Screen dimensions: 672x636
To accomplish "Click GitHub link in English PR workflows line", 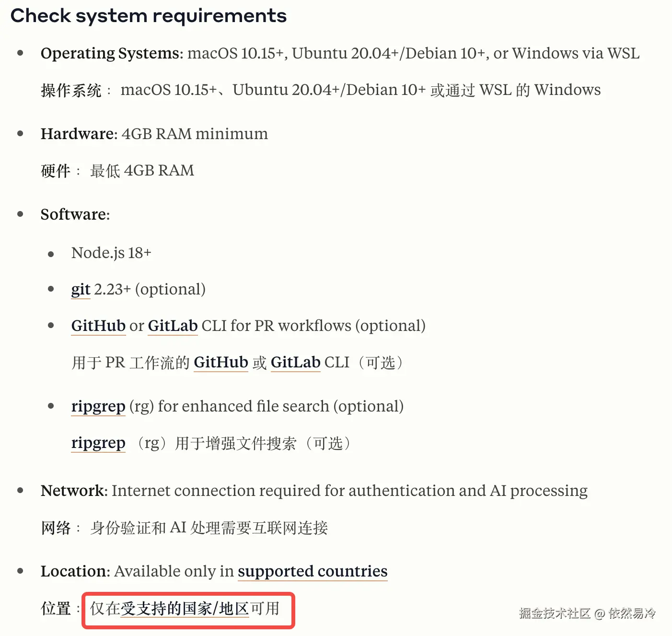I will [x=98, y=326].
